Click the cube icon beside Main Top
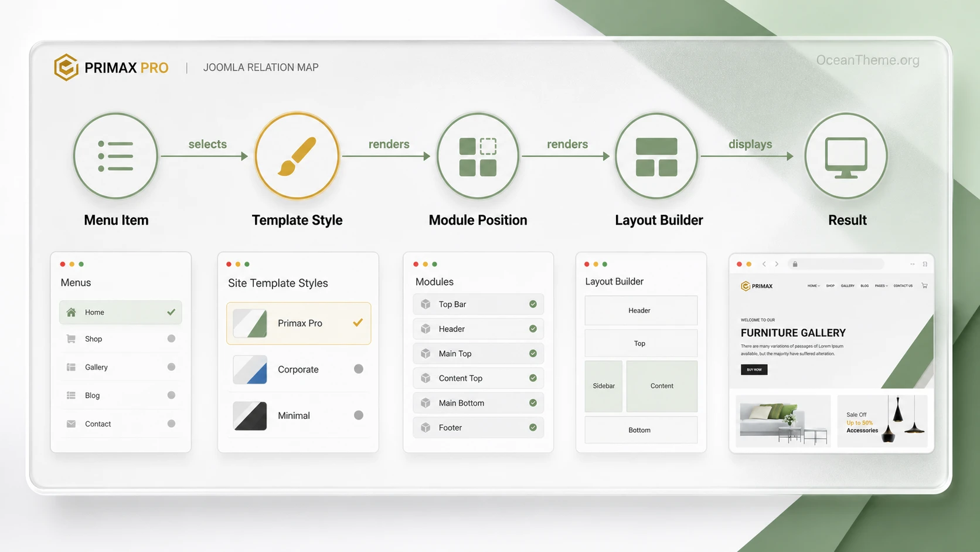The height and width of the screenshot is (552, 980). pos(426,353)
